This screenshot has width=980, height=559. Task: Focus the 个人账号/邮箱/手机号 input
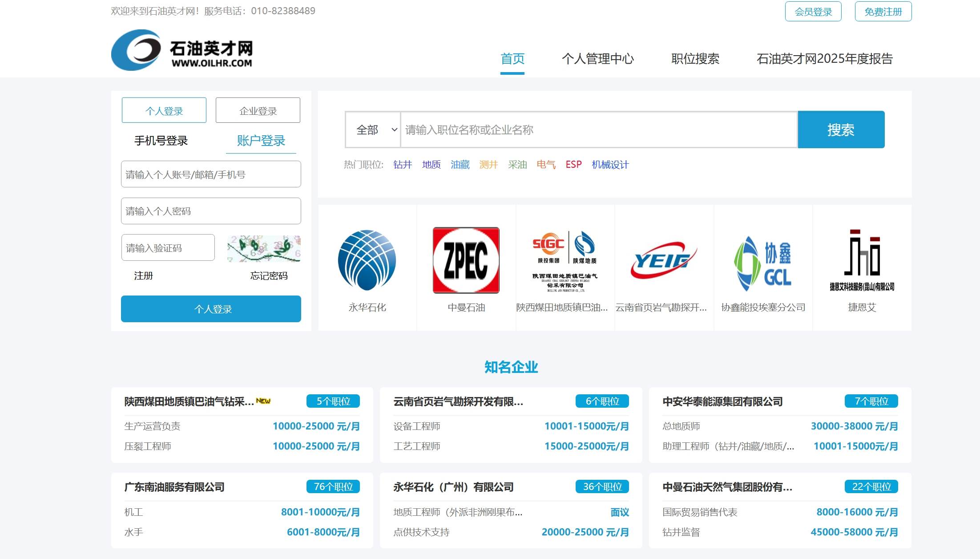click(x=211, y=174)
